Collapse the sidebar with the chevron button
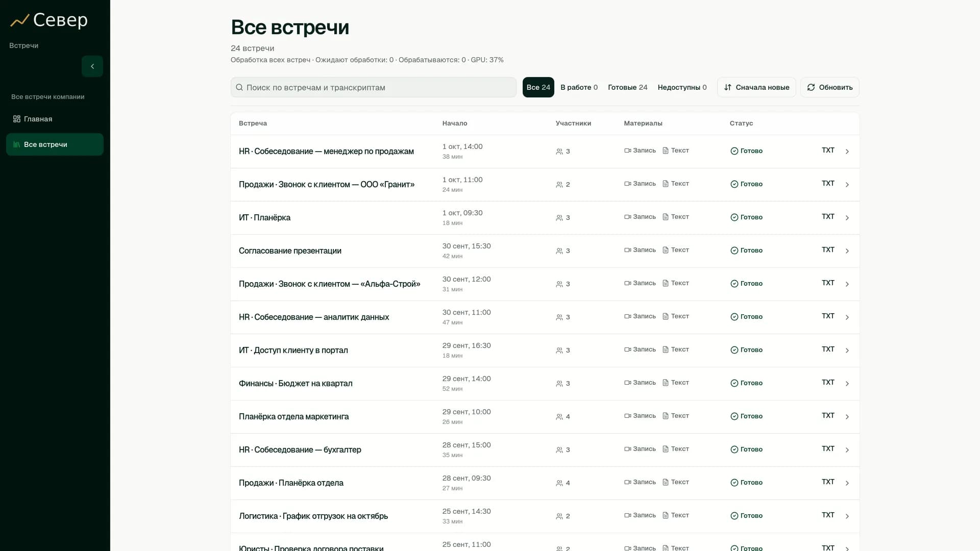 pyautogui.click(x=92, y=66)
